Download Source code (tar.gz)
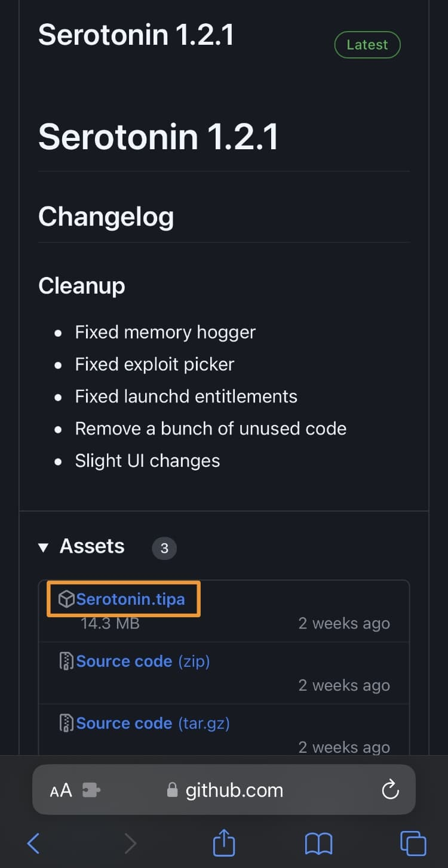Screen dimensions: 448x868 click(x=153, y=723)
